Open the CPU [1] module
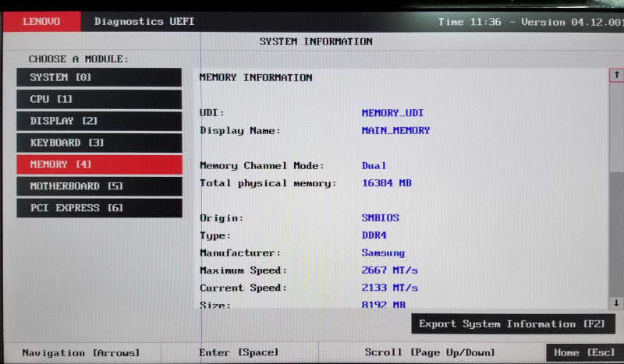The height and width of the screenshot is (364, 624). pos(99,99)
